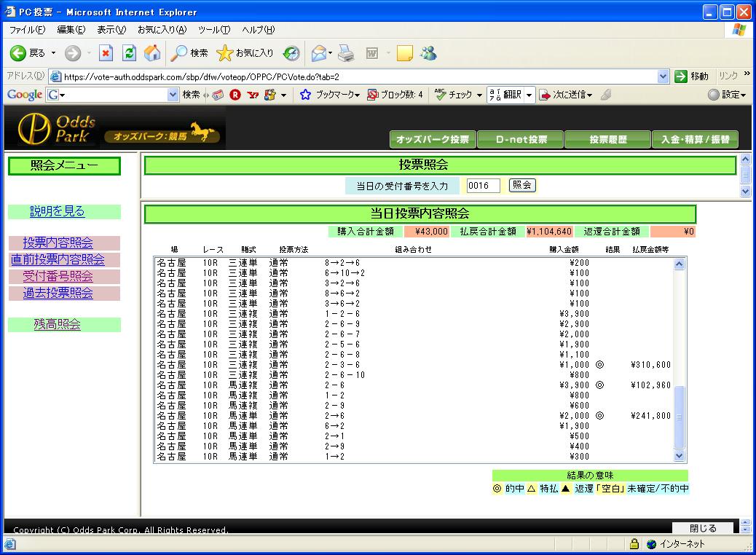Open the 投票内容照会 link

pos(58,243)
